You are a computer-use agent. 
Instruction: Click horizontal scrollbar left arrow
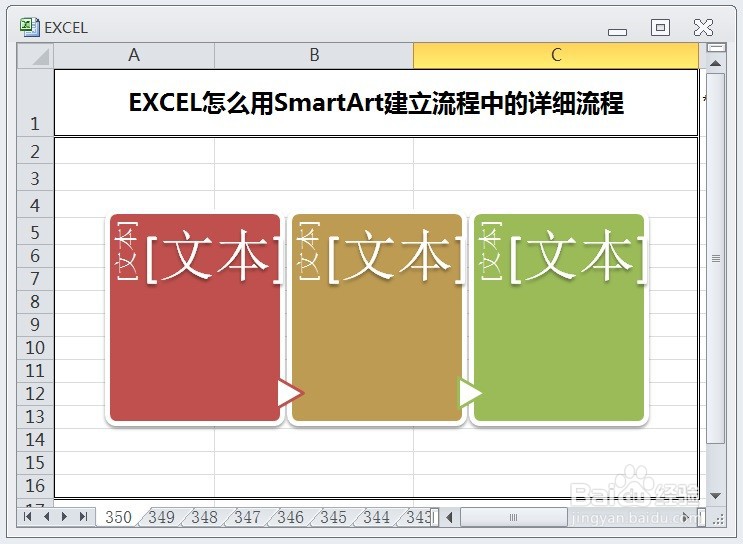point(450,517)
